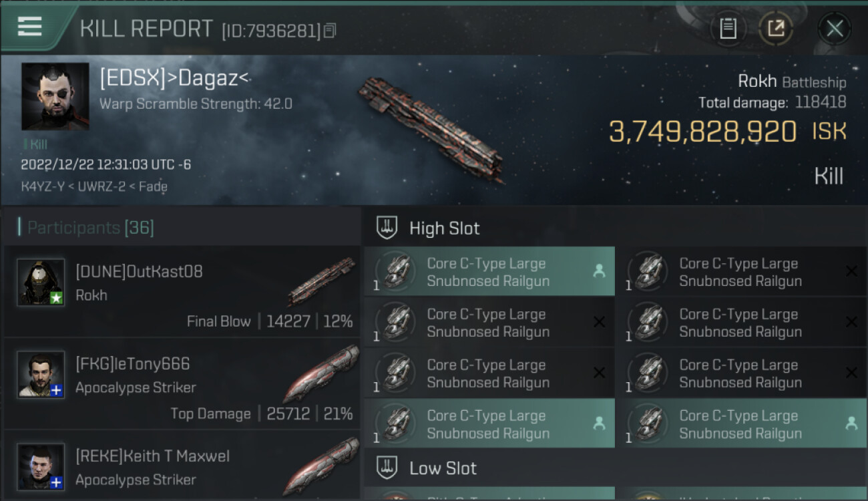Click leTony666's Apocalypse Striker ship icon
Image resolution: width=868 pixels, height=501 pixels.
tap(321, 373)
